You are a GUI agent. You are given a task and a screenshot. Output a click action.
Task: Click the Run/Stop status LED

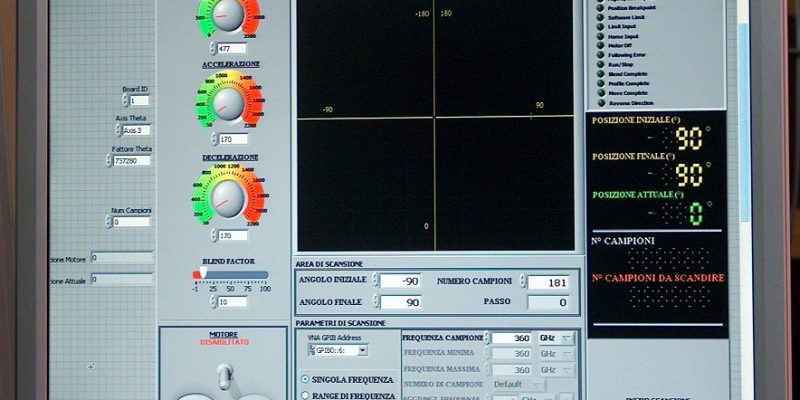point(600,65)
